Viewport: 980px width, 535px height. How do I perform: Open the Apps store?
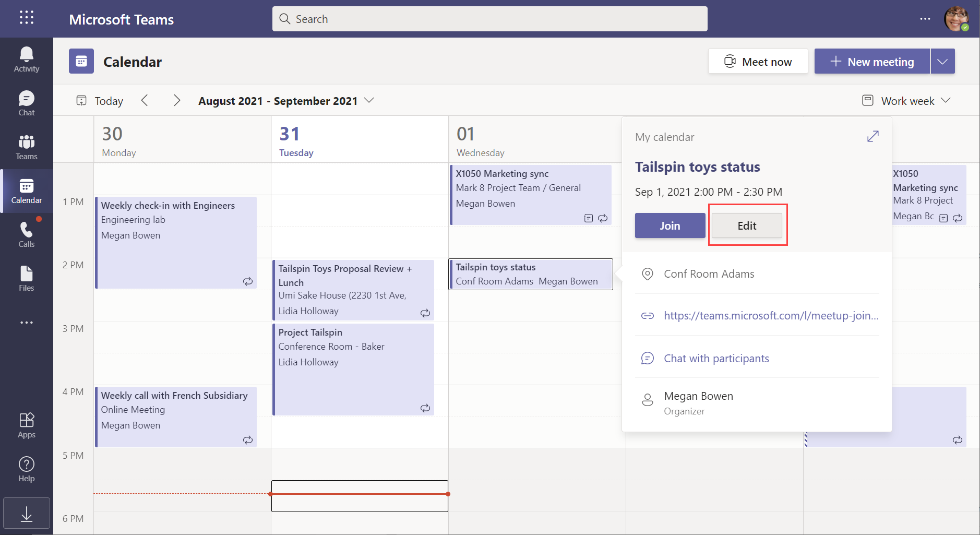click(27, 425)
